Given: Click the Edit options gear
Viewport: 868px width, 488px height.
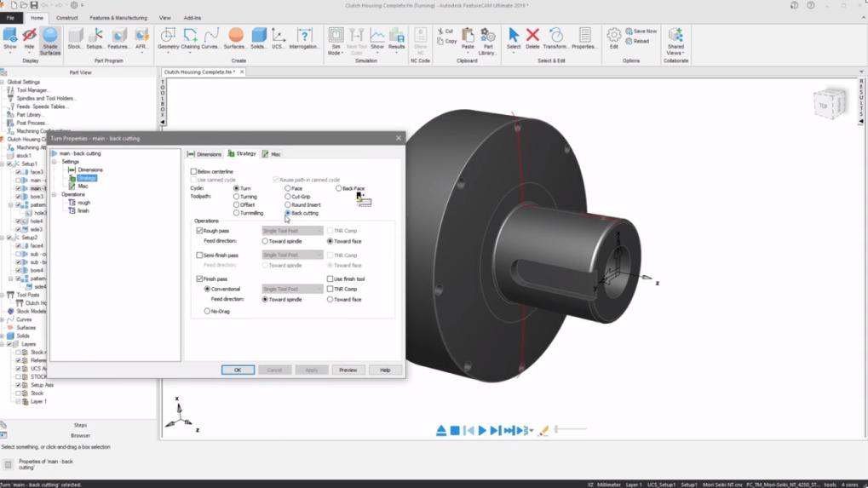Looking at the screenshot, I should (x=614, y=38).
